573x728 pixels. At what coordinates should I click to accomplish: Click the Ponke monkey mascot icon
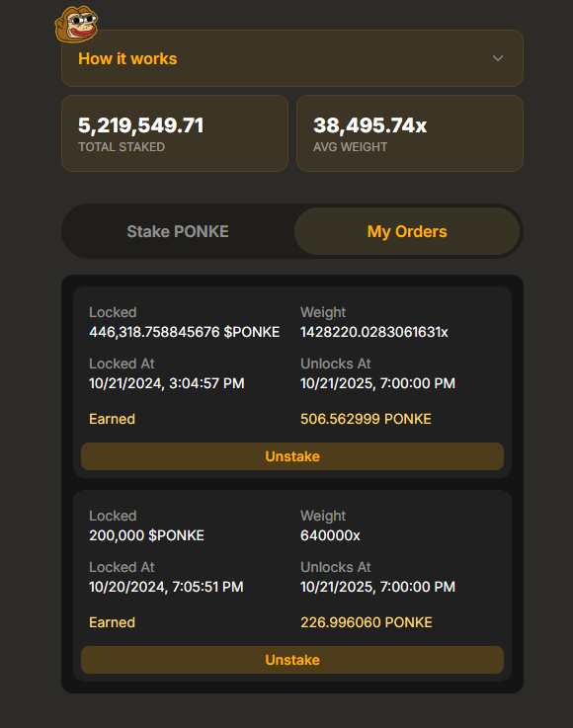click(76, 24)
